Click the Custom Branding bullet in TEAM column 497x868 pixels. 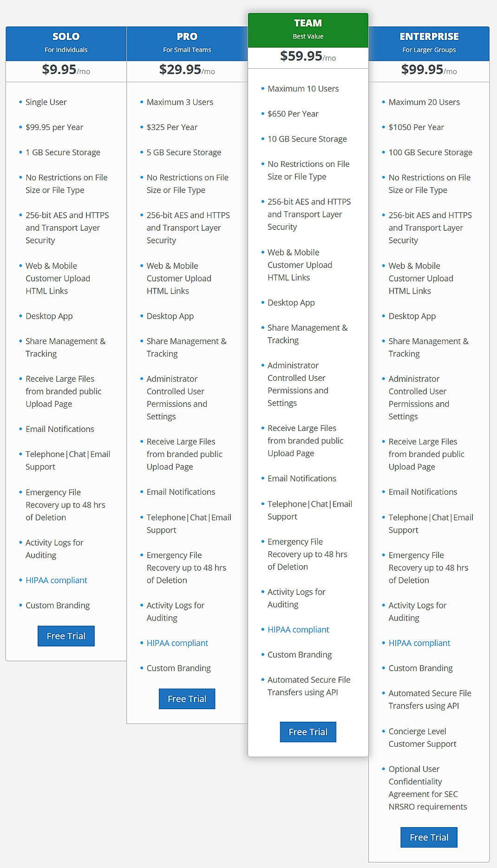click(299, 654)
